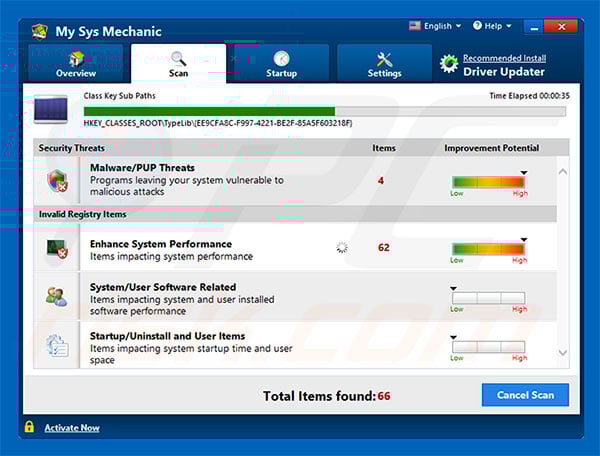Open the Recommended Install link
This screenshot has width=600, height=456.
(x=504, y=58)
